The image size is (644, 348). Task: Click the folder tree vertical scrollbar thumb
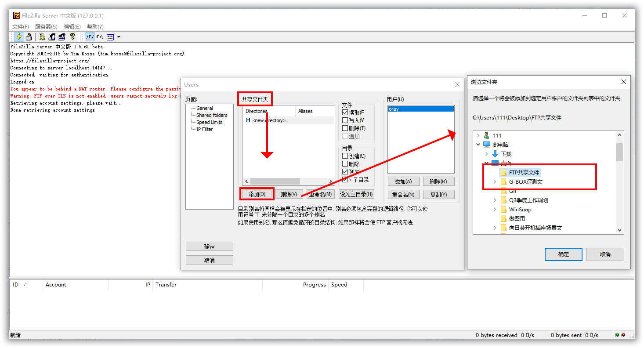619,152
